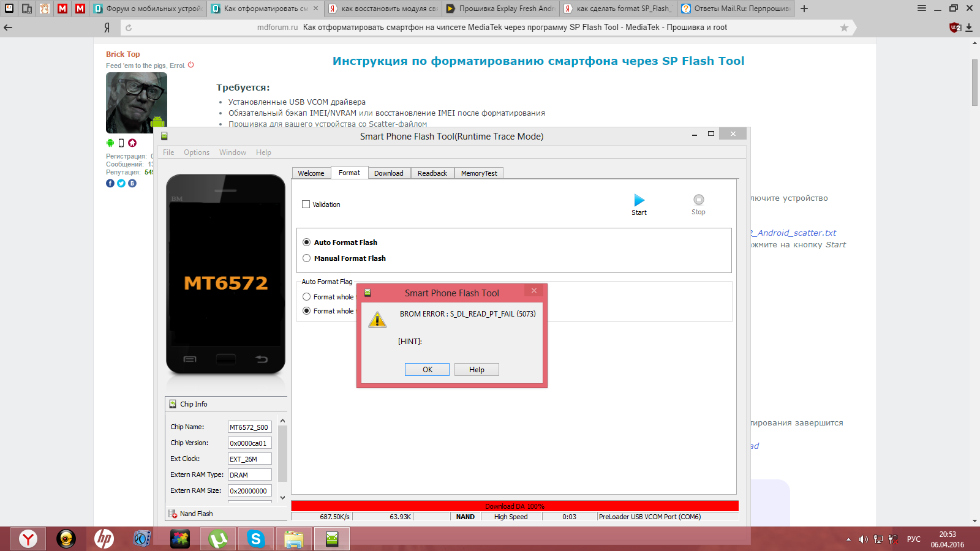Click the warning triangle icon in error dialog
Screen dimensions: 980x551
pyautogui.click(x=377, y=319)
